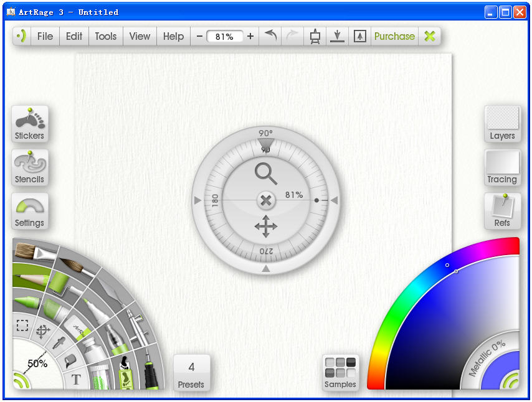
Task: Click the 81% zoom readout on the positioner
Action: pyautogui.click(x=293, y=195)
